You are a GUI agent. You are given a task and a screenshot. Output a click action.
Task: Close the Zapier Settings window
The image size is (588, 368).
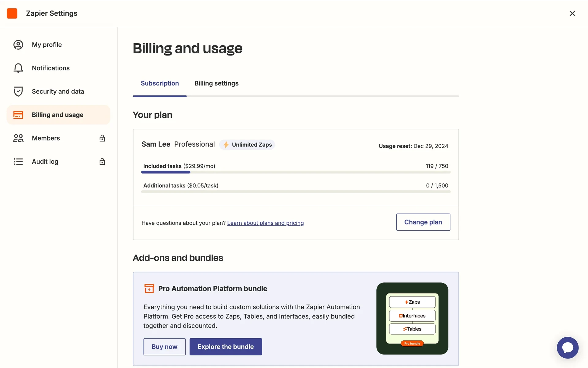pyautogui.click(x=572, y=13)
